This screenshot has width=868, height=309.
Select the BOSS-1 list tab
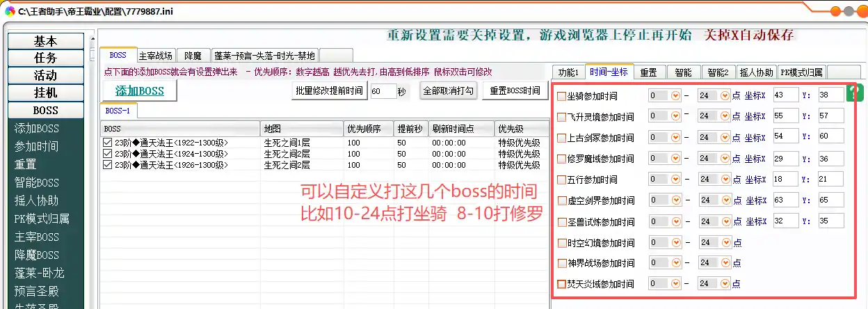pos(119,111)
